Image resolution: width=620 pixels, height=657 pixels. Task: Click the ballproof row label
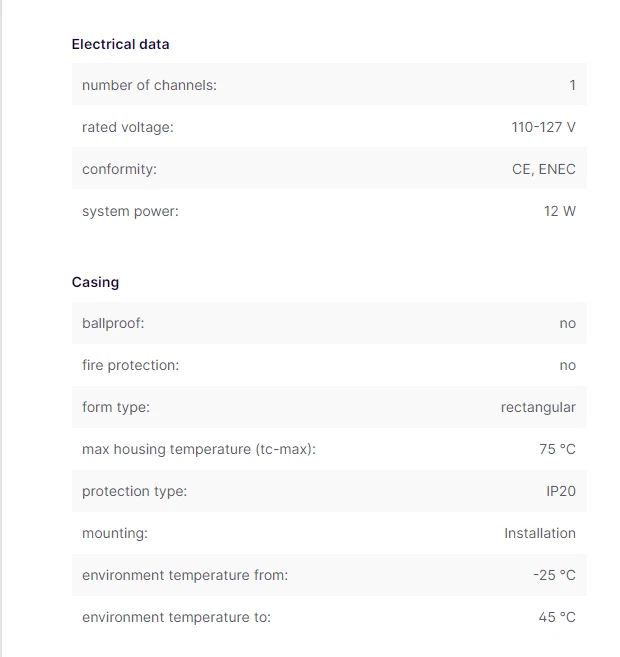[x=113, y=323]
